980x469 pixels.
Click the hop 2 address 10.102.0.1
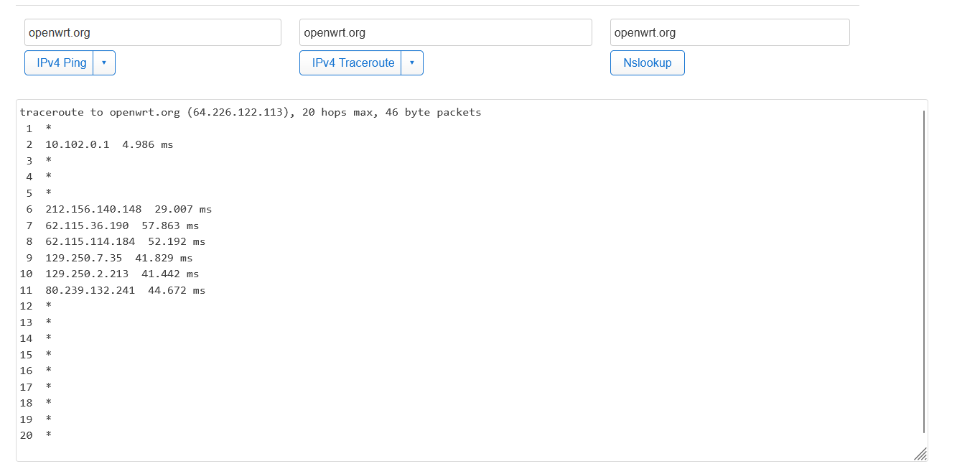[78, 144]
